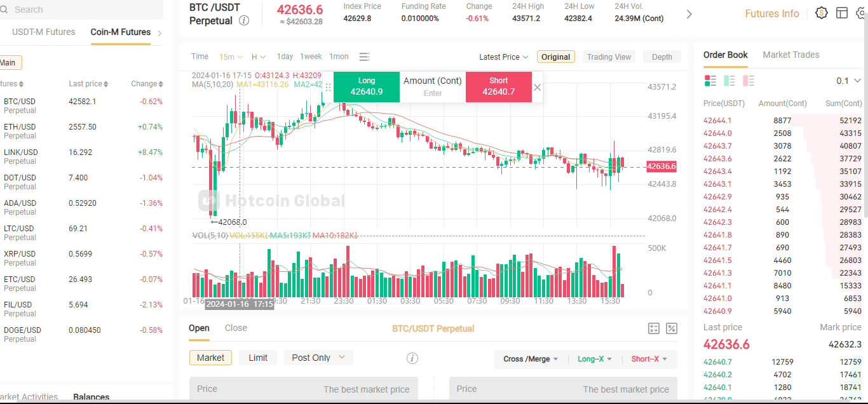Click order book ask price 42644.1
Screen dimensions: 868x404
[717, 121]
